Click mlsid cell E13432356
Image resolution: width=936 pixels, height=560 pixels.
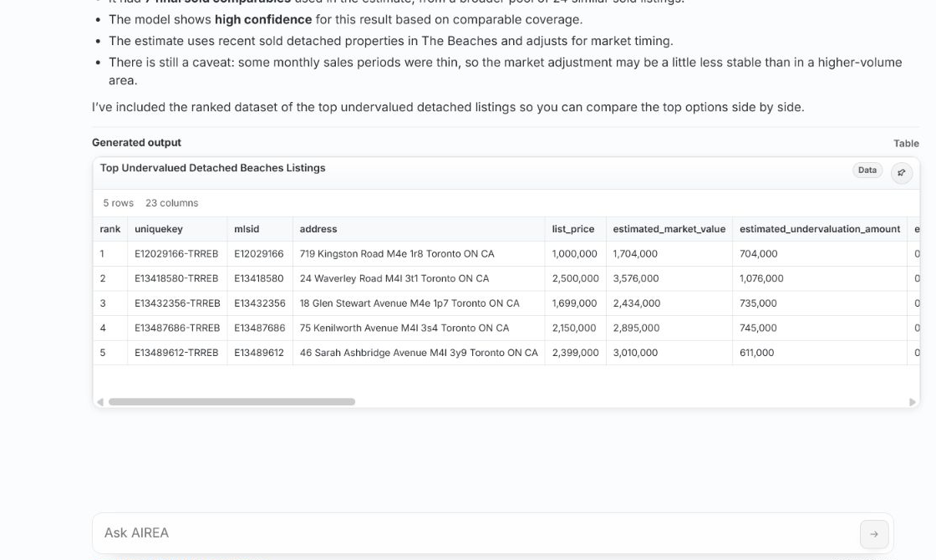[x=260, y=303]
